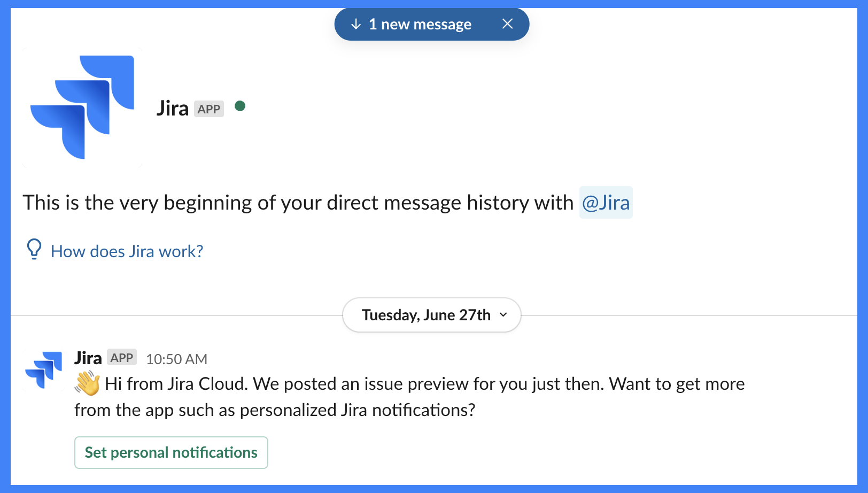
Task: Click the 10:50 AM timestamp
Action: pyautogui.click(x=176, y=359)
